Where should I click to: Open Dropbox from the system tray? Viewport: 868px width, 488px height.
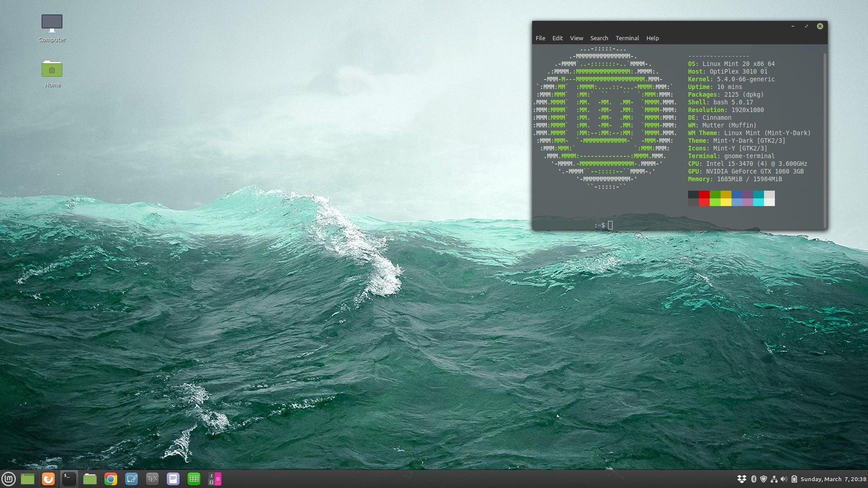coord(742,479)
